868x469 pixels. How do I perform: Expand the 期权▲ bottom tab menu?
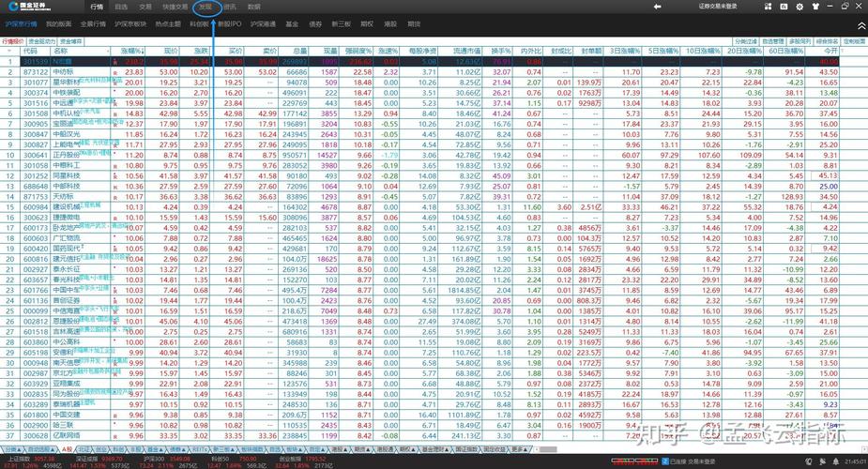(407, 449)
